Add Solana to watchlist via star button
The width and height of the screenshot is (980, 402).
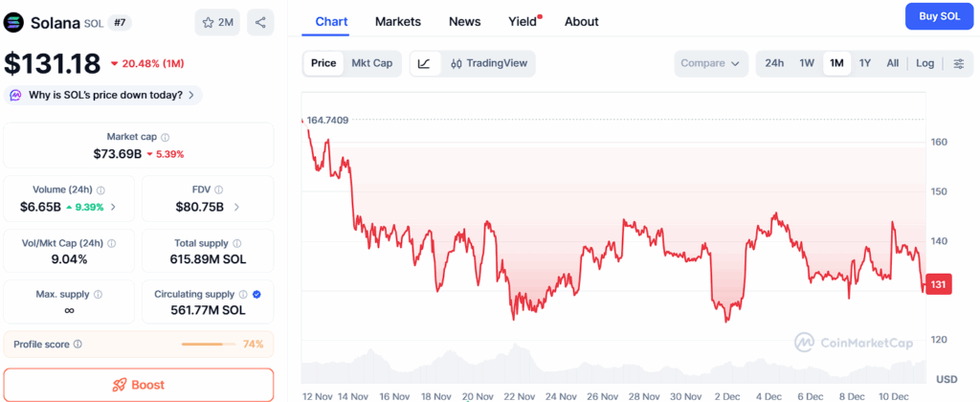(x=217, y=22)
